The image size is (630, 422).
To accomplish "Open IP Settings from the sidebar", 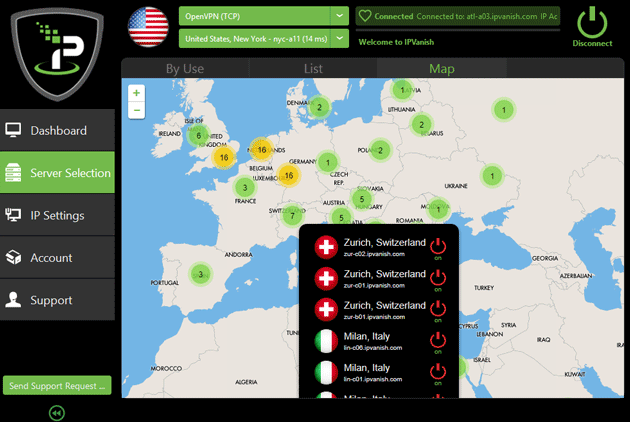I will (57, 215).
